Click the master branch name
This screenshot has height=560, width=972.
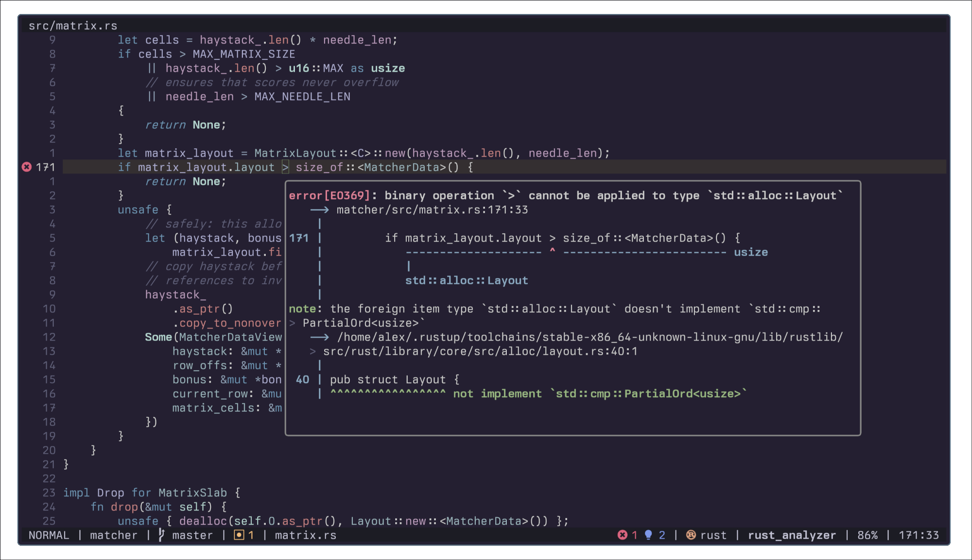192,535
